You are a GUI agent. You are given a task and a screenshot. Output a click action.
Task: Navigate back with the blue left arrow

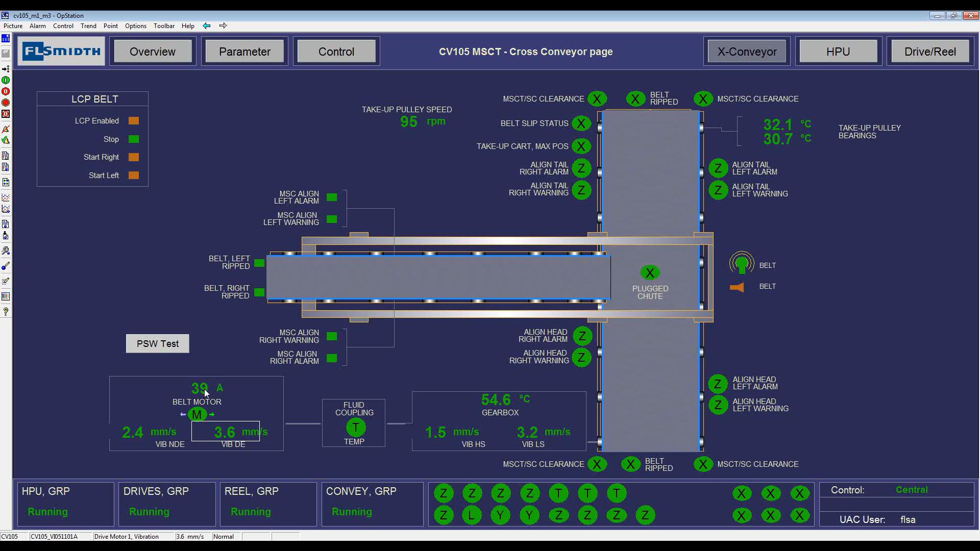[207, 26]
